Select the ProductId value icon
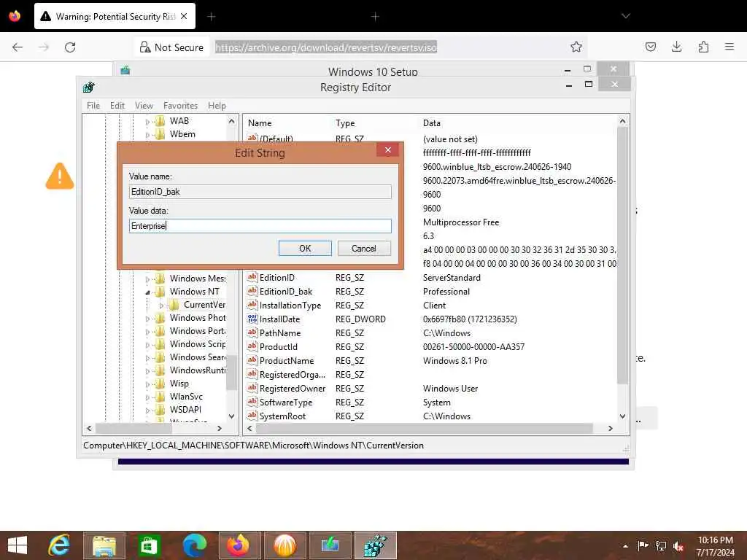The width and height of the screenshot is (747, 560). pos(252,346)
